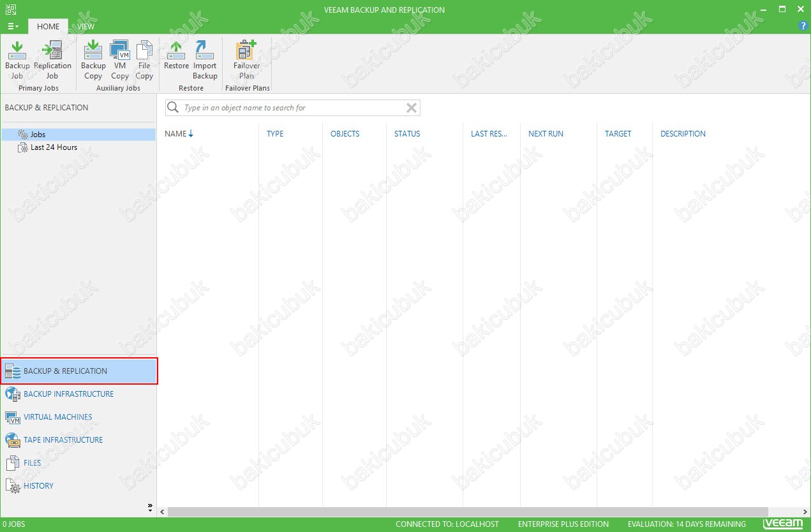Screen dimensions: 811x532
Task: Clear the search box with X icon
Action: coord(412,108)
